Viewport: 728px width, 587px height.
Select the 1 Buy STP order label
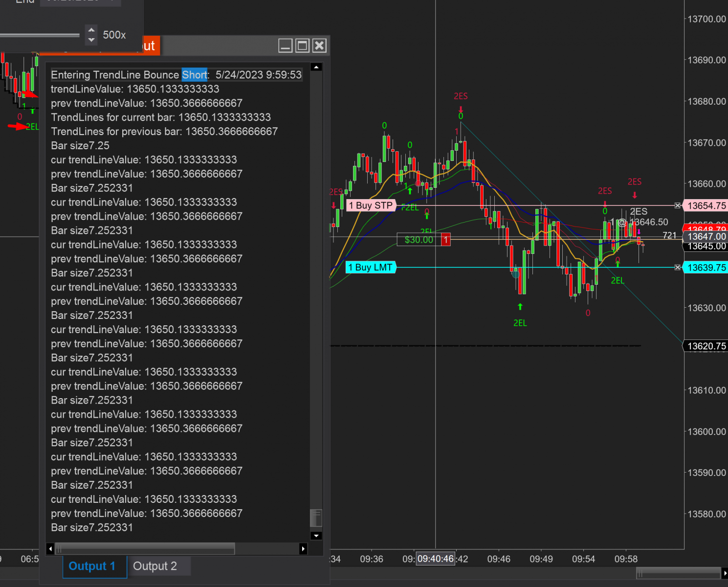[x=371, y=205]
